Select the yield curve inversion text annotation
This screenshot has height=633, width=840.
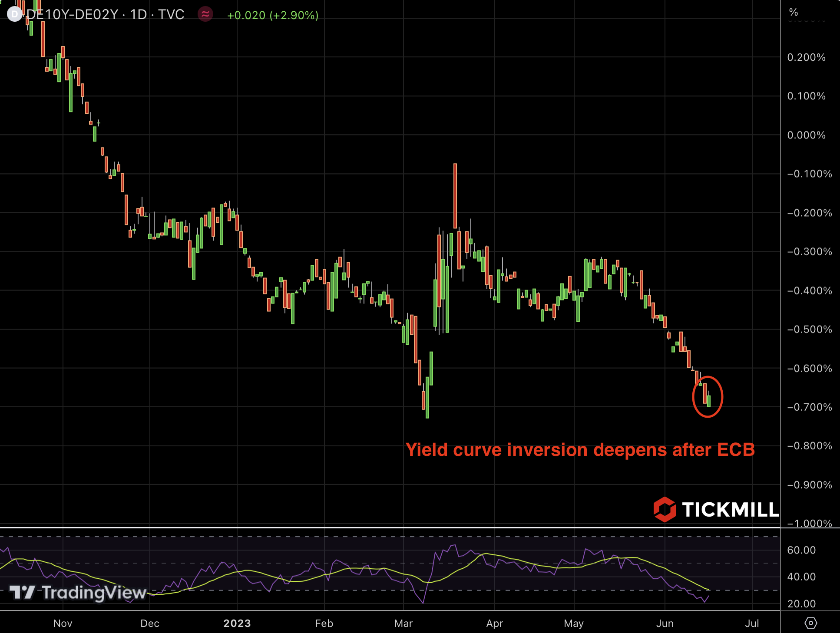(580, 450)
